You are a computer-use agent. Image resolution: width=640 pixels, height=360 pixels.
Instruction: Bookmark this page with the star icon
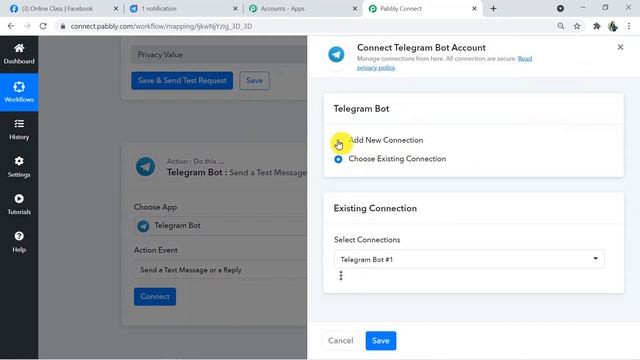[x=577, y=26]
